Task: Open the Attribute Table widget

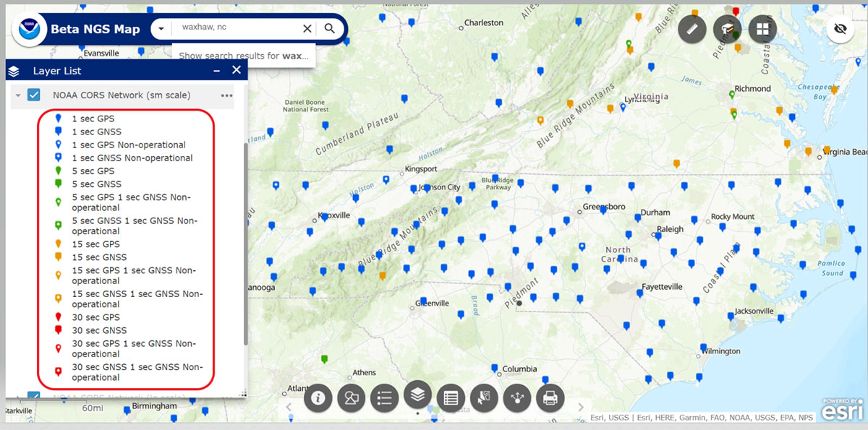Action: pos(451,397)
